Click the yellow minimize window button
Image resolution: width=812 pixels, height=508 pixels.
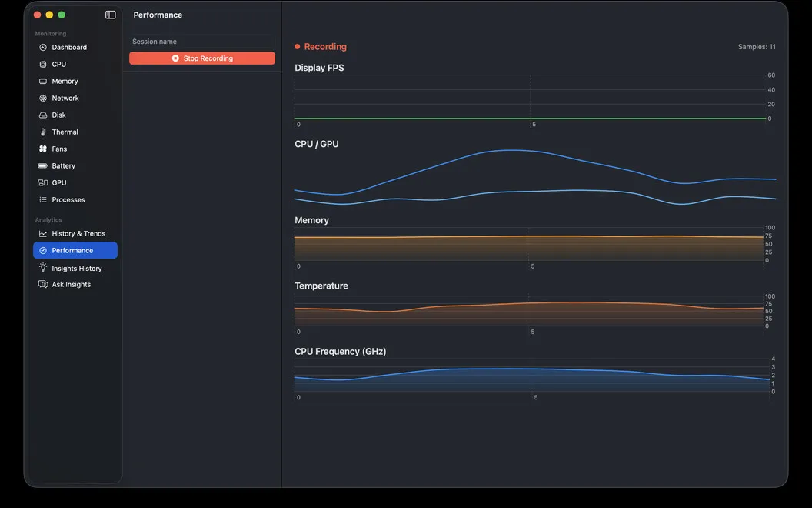pos(49,15)
